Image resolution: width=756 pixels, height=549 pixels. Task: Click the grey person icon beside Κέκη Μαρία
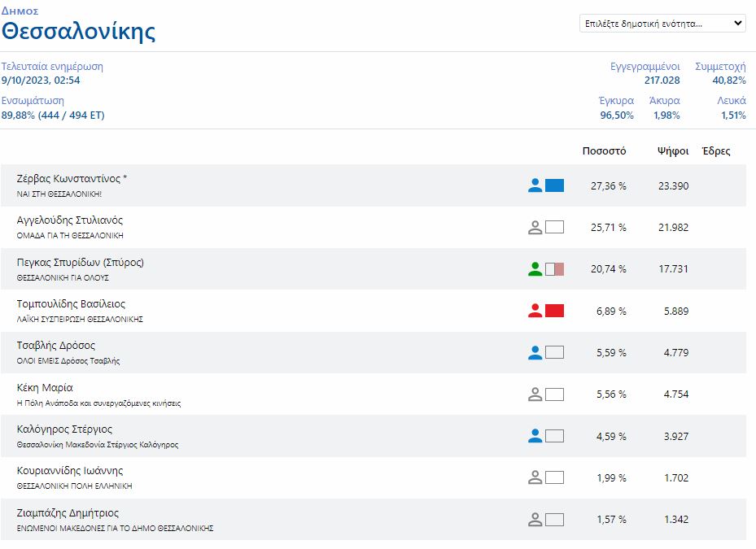click(535, 394)
